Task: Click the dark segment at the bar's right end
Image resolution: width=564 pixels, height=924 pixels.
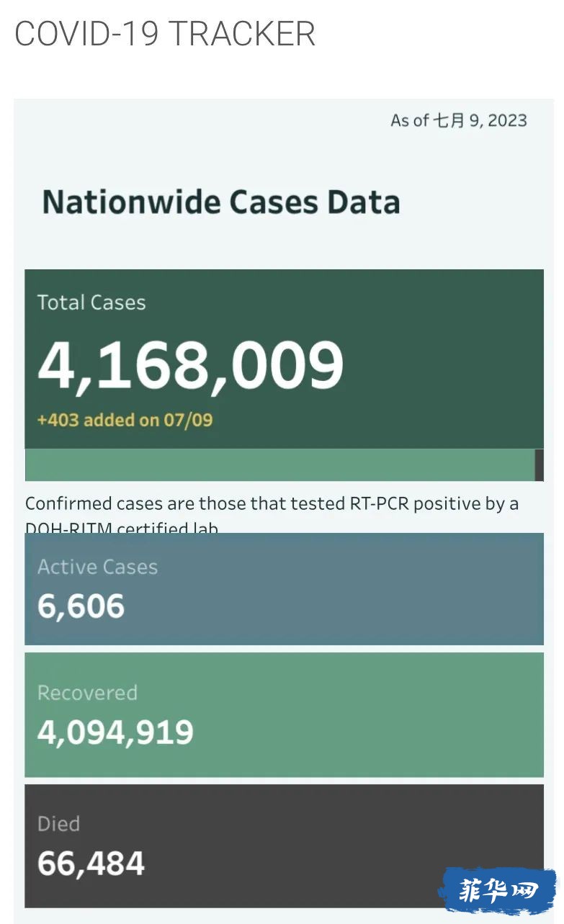Action: coord(540,465)
